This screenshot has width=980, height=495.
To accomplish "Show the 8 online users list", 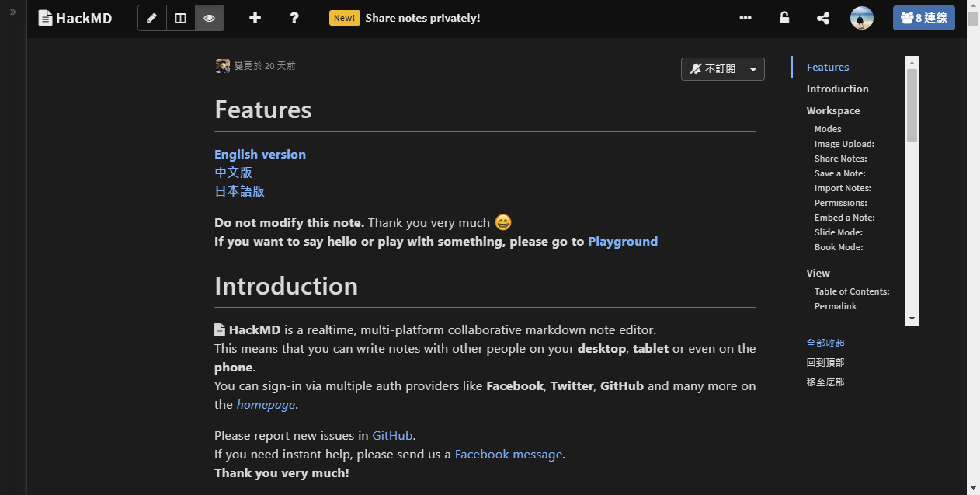I will 924,18.
